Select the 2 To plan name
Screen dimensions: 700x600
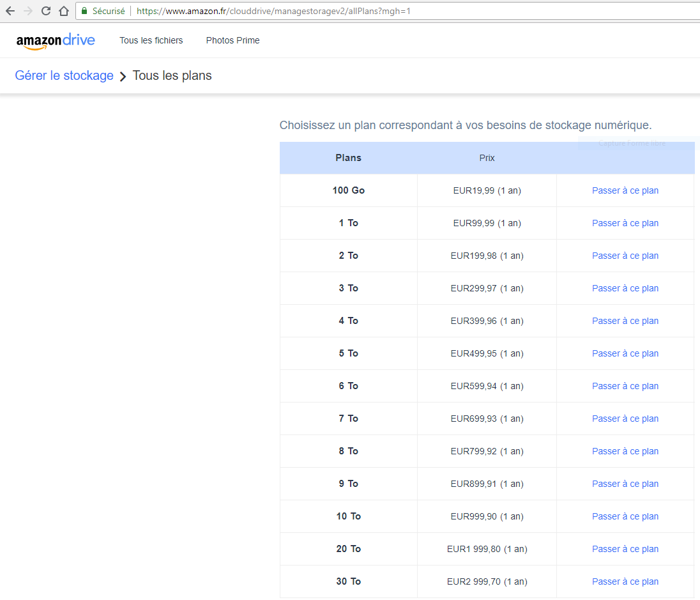point(348,256)
